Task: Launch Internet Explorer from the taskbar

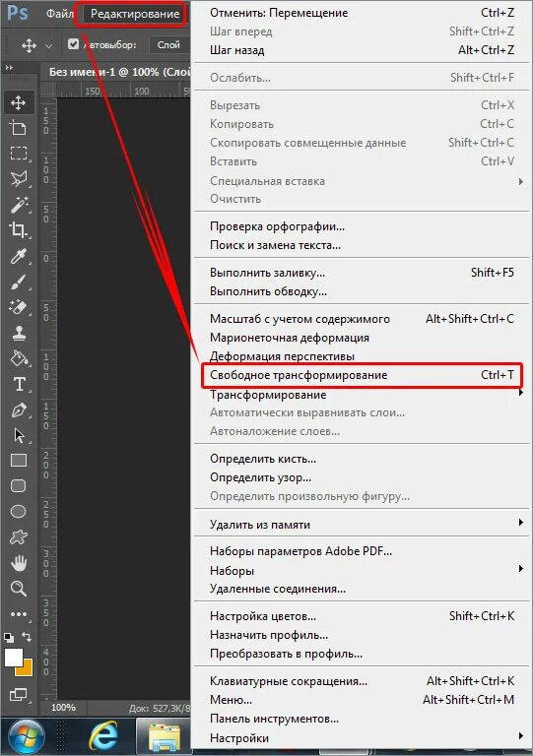Action: point(103,736)
